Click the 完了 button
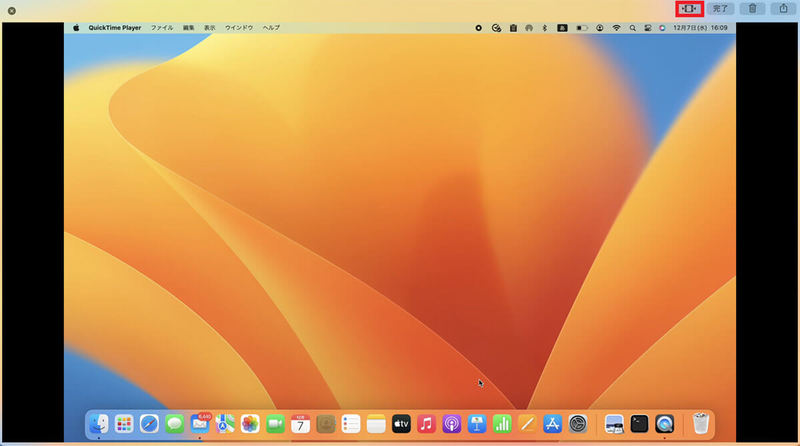This screenshot has width=800, height=446. [x=720, y=9]
